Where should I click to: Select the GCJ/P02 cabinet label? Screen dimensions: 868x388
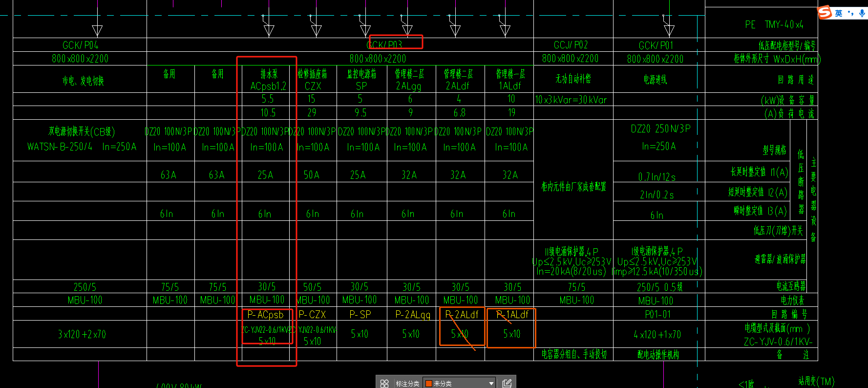pos(571,45)
